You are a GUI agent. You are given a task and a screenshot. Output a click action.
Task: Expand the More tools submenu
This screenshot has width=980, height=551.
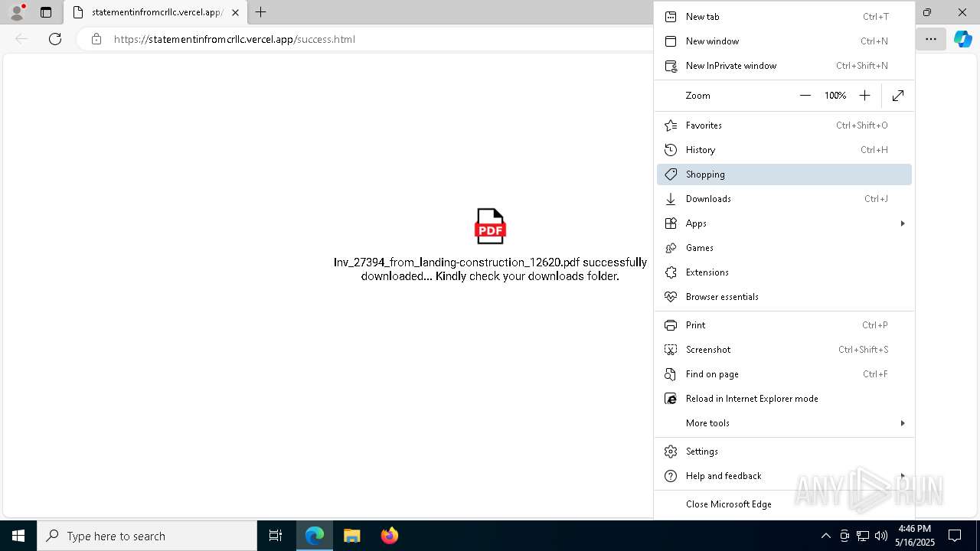click(x=784, y=423)
